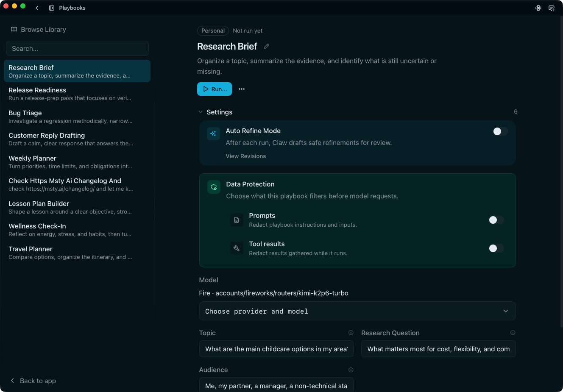Enable the Prompts redaction toggle
The width and height of the screenshot is (563, 392).
496,220
